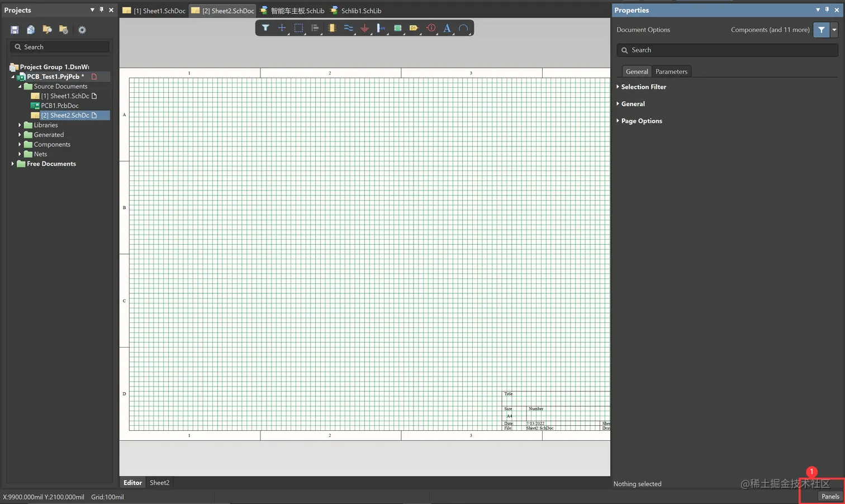
Task: Switch to the [1] Sheet1.SchDoc tab
Action: coord(154,11)
